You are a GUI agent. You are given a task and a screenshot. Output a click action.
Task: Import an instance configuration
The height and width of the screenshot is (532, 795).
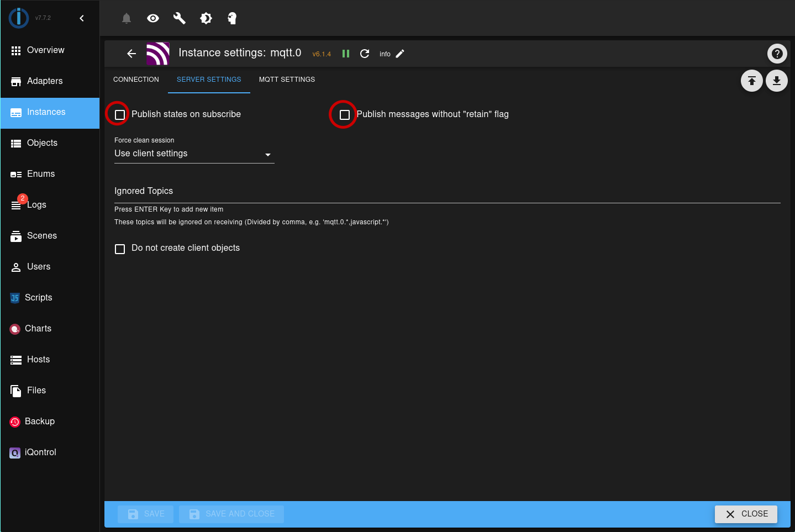pos(777,81)
